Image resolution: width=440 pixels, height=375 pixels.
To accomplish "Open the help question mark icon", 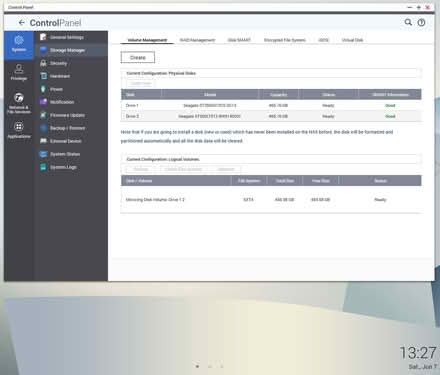I will 421,22.
